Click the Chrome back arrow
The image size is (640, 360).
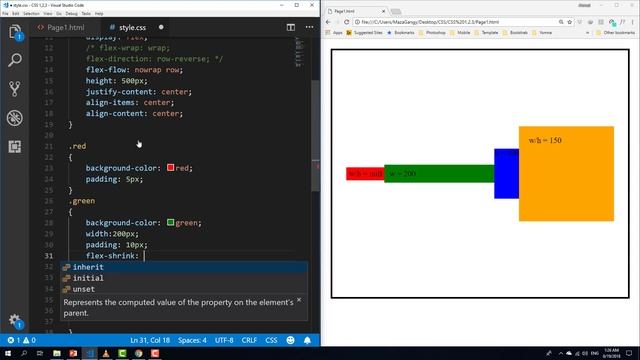pyautogui.click(x=329, y=22)
